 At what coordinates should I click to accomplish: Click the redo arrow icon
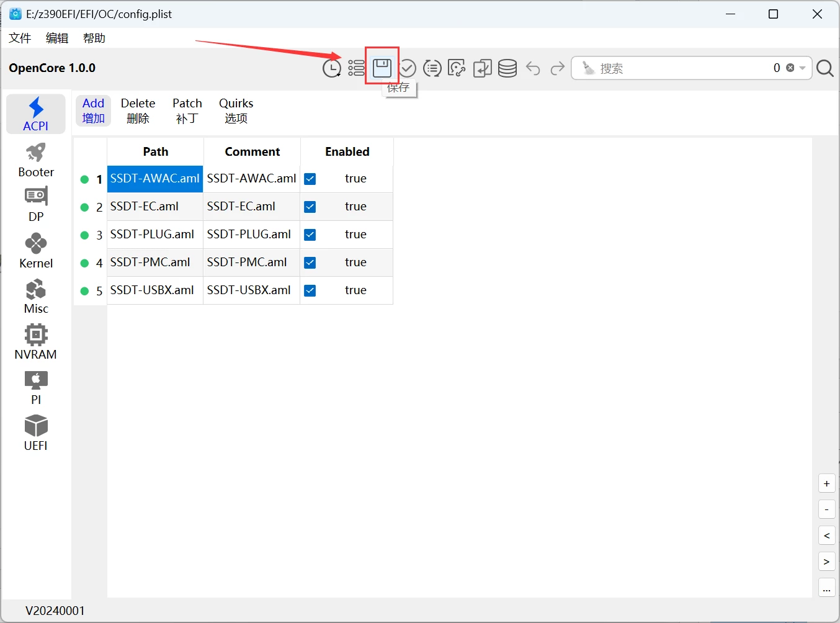coord(558,68)
